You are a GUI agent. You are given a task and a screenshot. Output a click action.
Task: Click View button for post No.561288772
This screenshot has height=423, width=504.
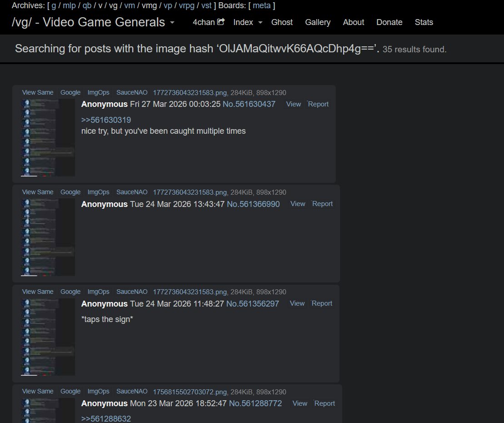click(299, 403)
